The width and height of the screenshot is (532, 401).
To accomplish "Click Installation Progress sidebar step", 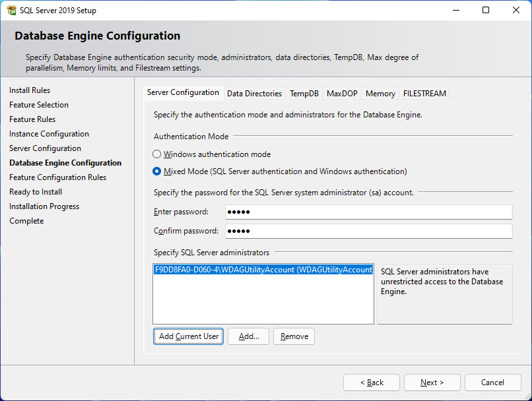I will (x=44, y=207).
